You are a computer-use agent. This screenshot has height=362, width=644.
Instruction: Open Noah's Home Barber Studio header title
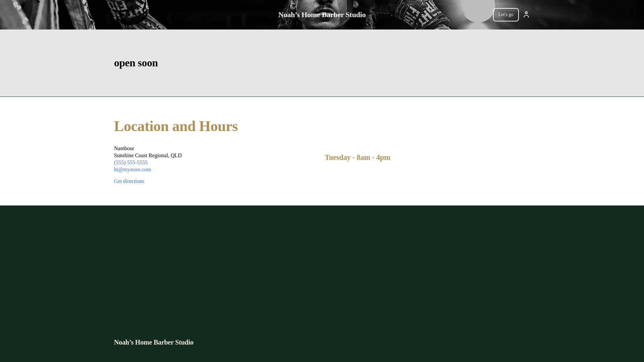322,15
